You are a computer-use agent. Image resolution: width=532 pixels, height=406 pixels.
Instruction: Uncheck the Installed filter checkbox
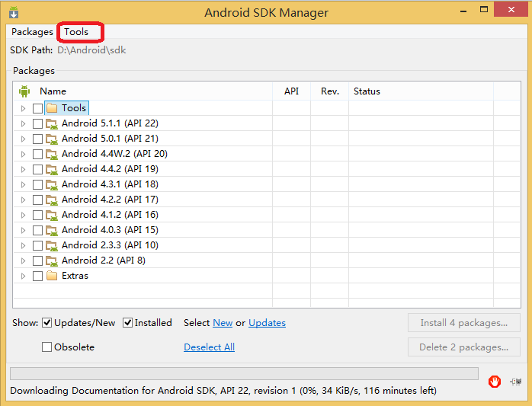point(128,323)
